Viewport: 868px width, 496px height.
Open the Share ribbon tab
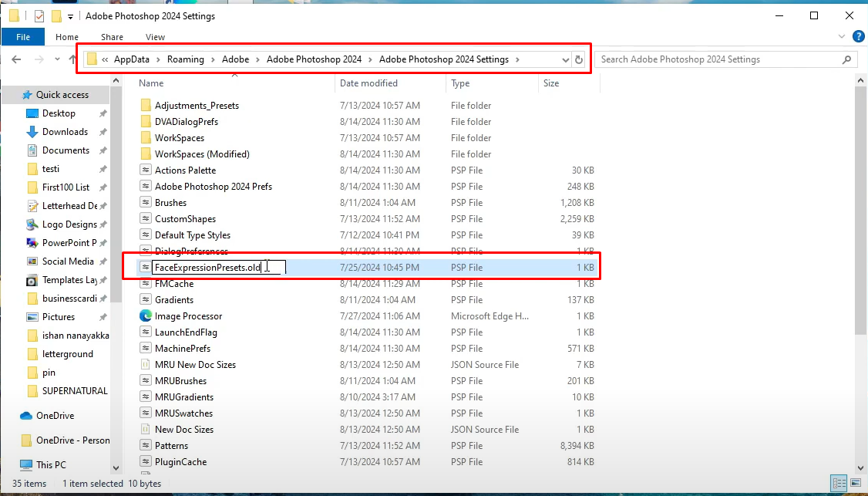(112, 37)
